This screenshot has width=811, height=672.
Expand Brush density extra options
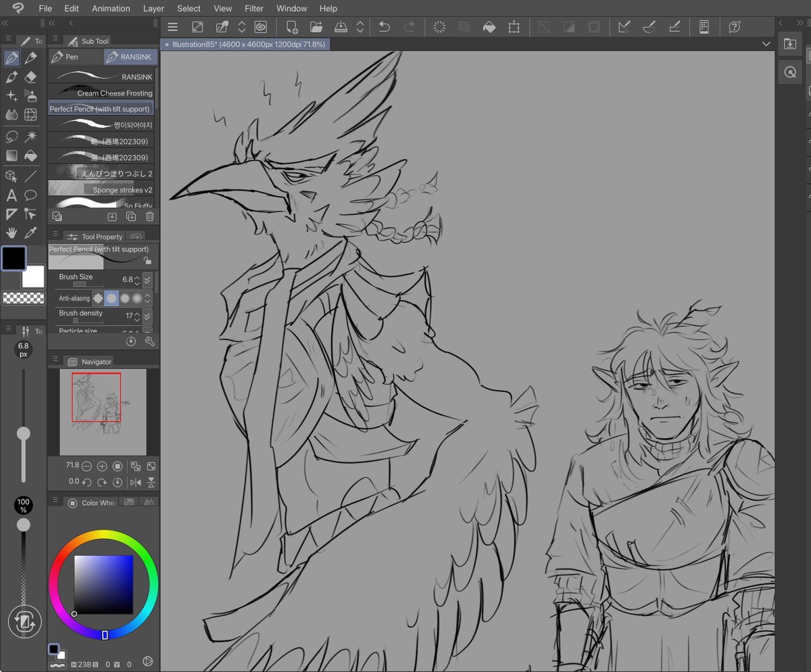coord(147,316)
